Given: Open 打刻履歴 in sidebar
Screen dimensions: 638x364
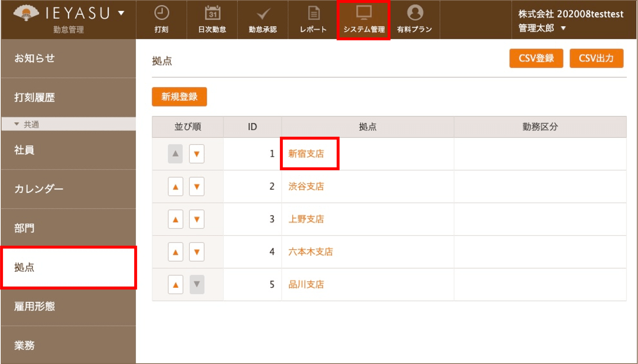Looking at the screenshot, I should [68, 97].
